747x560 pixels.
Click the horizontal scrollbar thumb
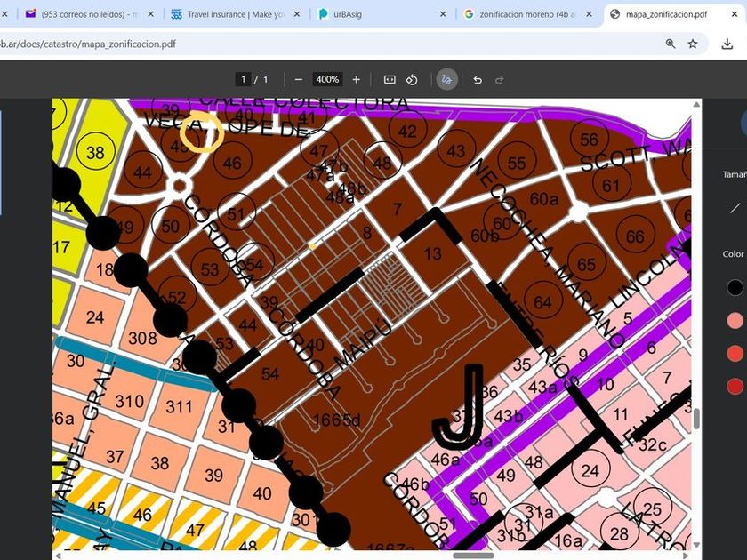click(473, 556)
